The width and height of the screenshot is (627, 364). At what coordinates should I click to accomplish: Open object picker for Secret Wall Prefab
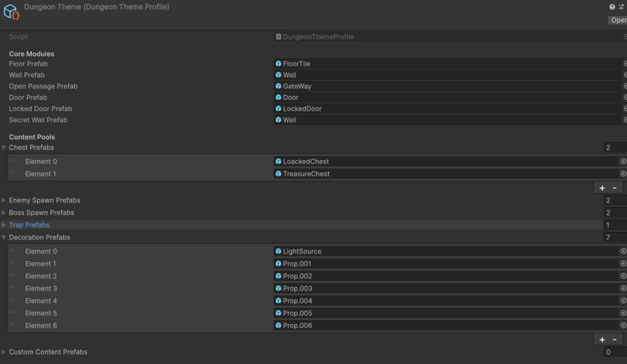(625, 120)
